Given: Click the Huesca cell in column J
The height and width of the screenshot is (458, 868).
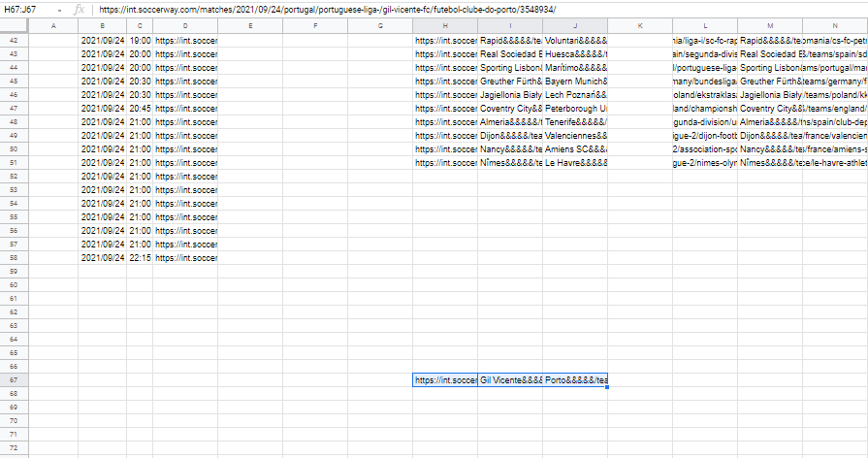Looking at the screenshot, I should [575, 54].
